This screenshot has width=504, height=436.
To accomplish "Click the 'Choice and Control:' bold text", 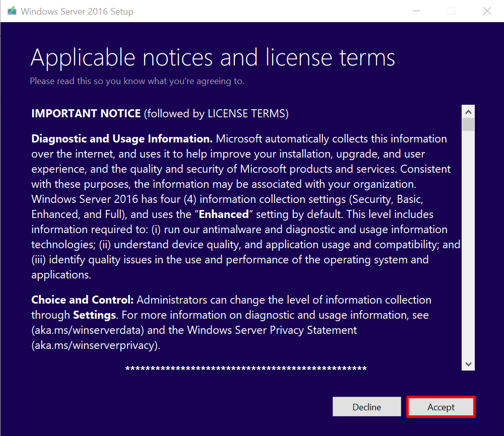I will [x=82, y=300].
